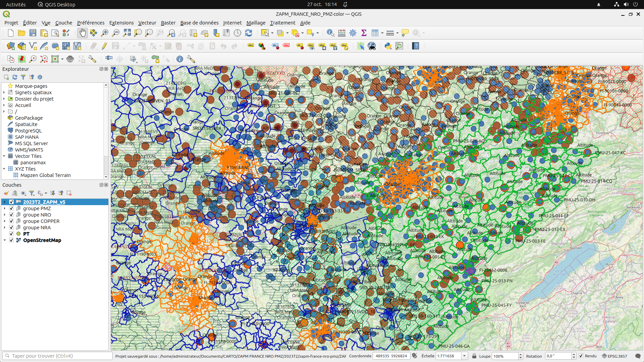Collapse the OpenStreetMap layer legend
The height and width of the screenshot is (362, 644).
pos(5,240)
